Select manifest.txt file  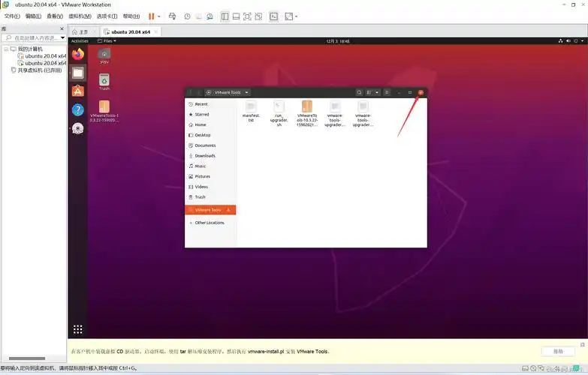(251, 111)
